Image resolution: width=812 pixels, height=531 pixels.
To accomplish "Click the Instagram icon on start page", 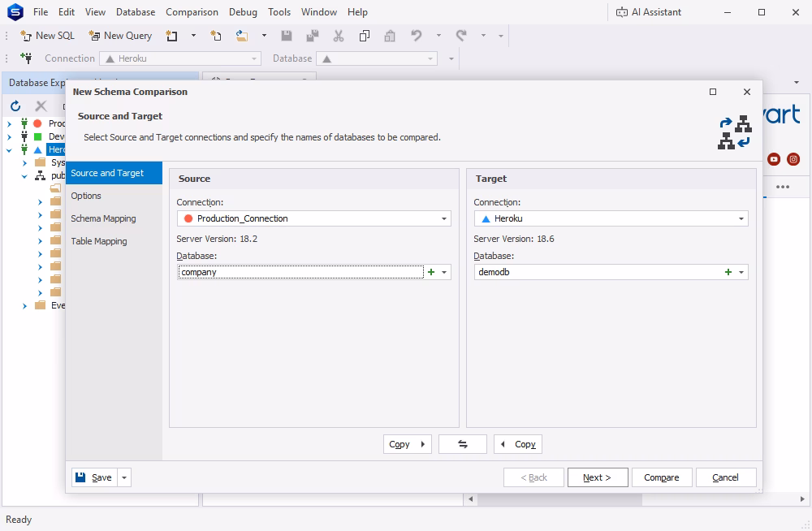I will point(793,159).
